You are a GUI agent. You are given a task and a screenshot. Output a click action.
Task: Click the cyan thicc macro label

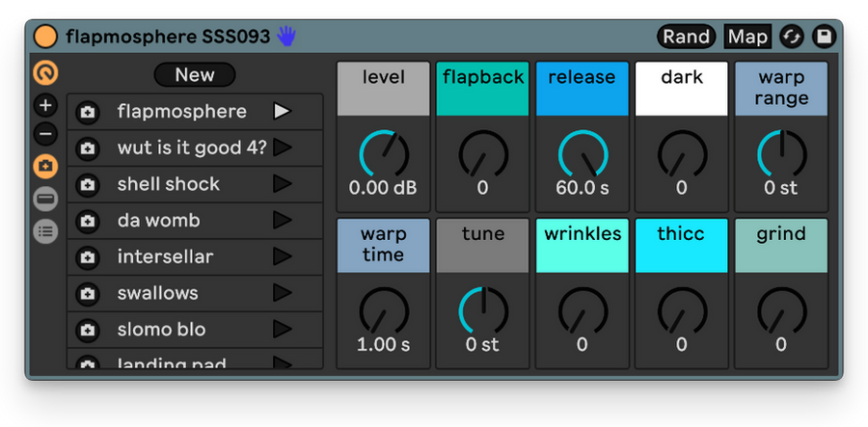click(x=682, y=245)
